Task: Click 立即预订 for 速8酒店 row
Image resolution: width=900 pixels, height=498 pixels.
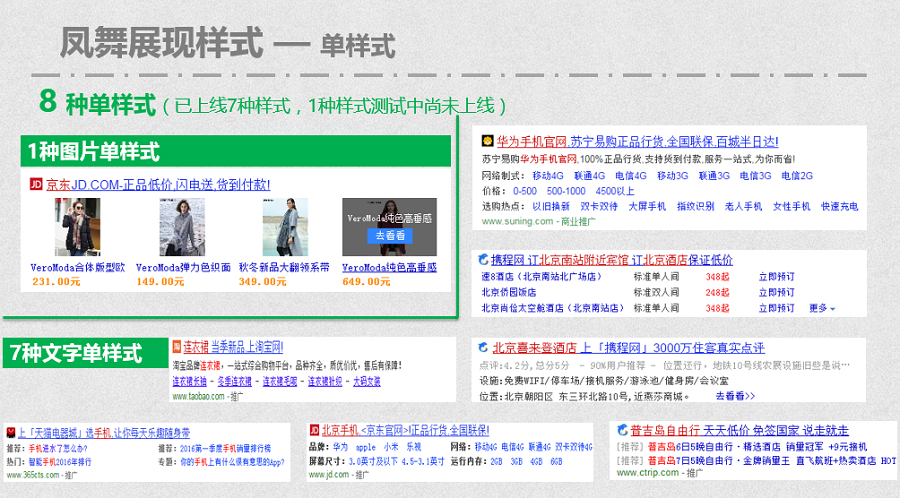Action: click(776, 277)
